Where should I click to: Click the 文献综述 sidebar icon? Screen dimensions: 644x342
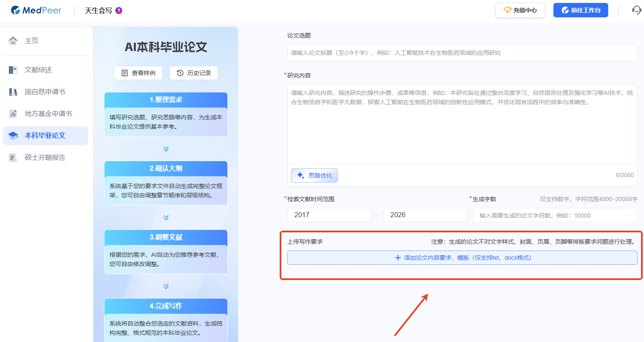click(13, 70)
